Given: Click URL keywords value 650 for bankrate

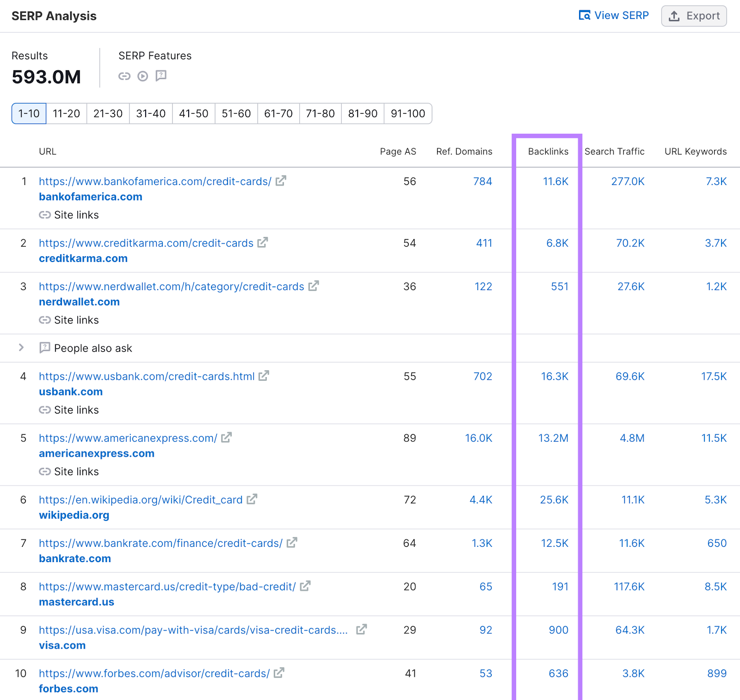Looking at the screenshot, I should point(717,543).
